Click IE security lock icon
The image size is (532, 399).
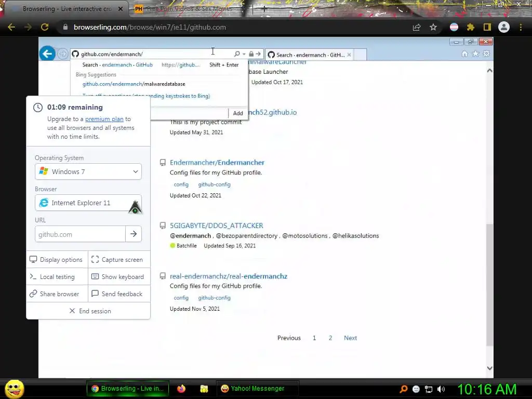(251, 54)
